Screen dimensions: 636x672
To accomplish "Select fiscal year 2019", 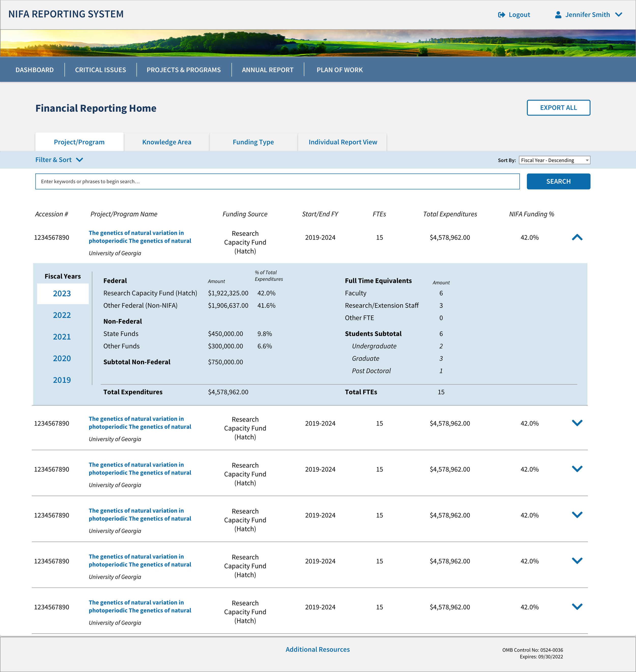I will 62,380.
